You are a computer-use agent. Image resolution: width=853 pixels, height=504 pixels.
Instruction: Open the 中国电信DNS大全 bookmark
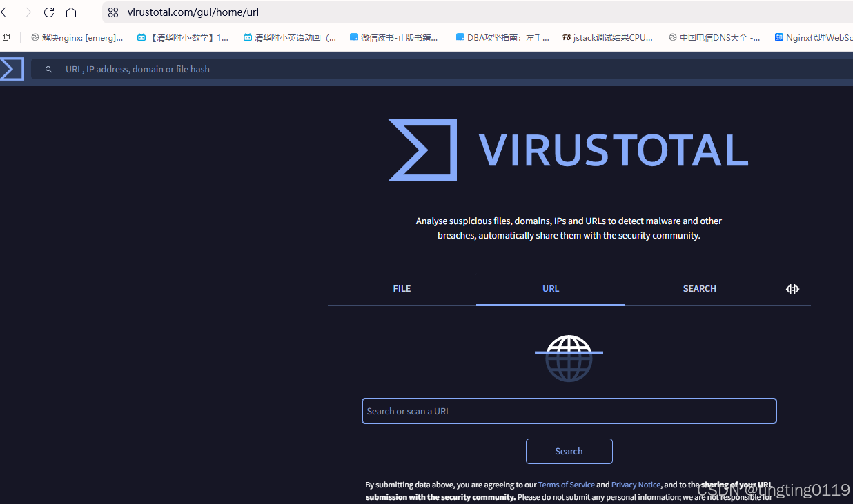tap(714, 38)
